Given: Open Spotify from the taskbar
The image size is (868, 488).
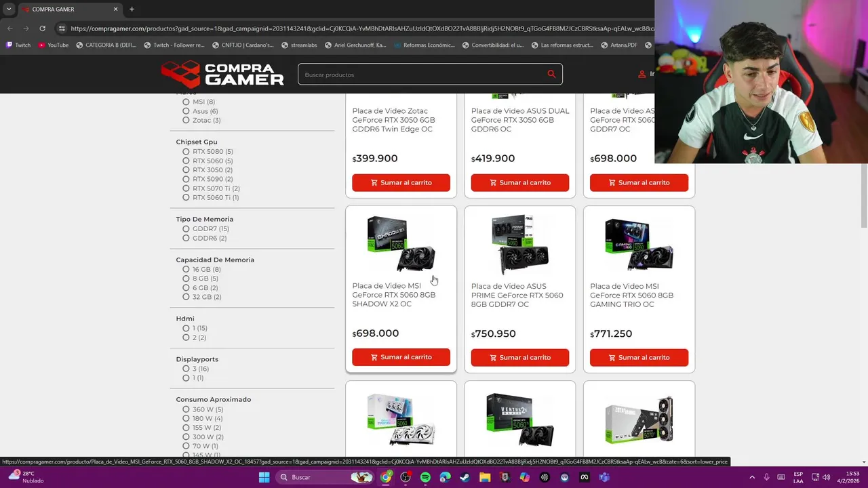Looking at the screenshot, I should [x=425, y=477].
